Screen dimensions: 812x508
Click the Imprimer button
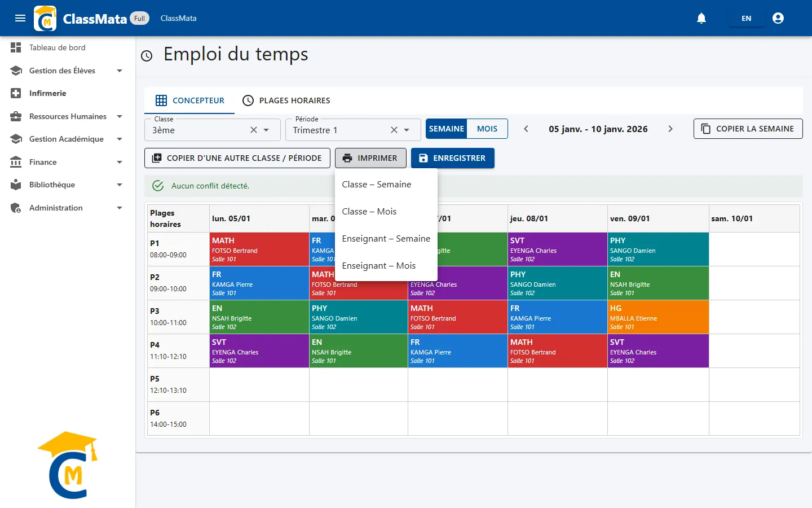[x=370, y=158]
